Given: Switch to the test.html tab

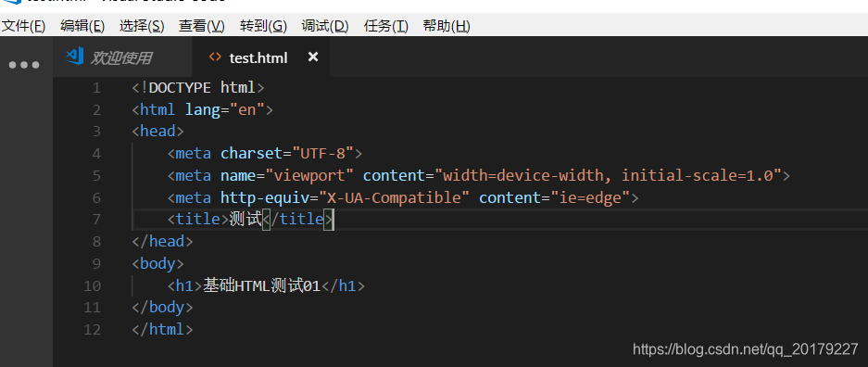Looking at the screenshot, I should [x=260, y=57].
